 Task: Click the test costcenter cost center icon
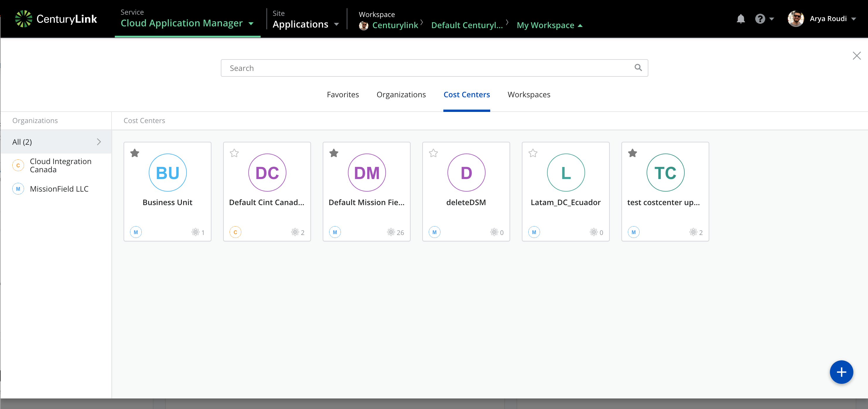pos(665,172)
